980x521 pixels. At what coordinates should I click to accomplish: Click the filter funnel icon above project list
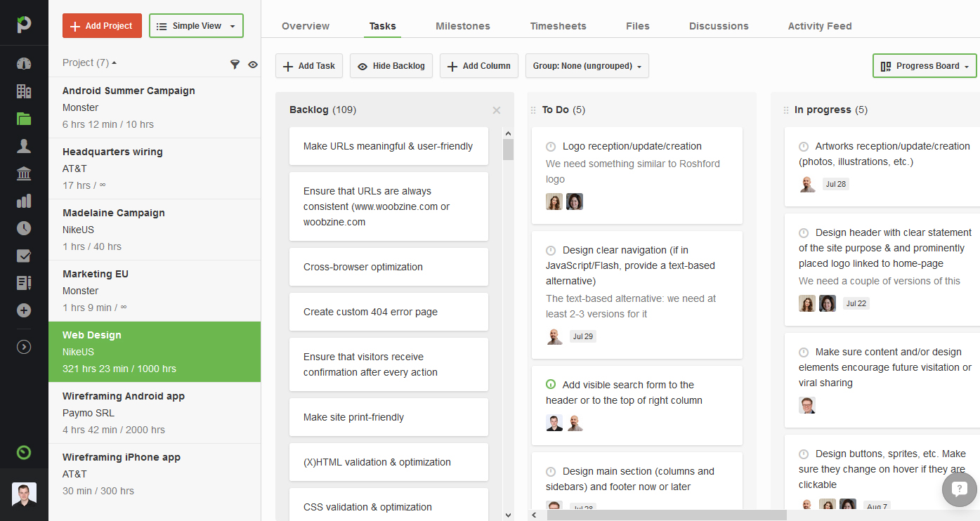235,64
